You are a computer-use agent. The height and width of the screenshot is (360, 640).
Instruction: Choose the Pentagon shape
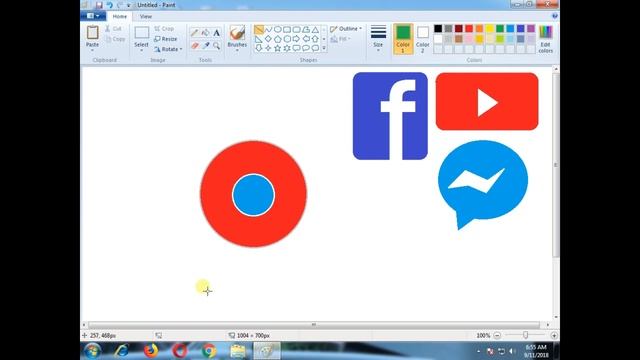(278, 39)
